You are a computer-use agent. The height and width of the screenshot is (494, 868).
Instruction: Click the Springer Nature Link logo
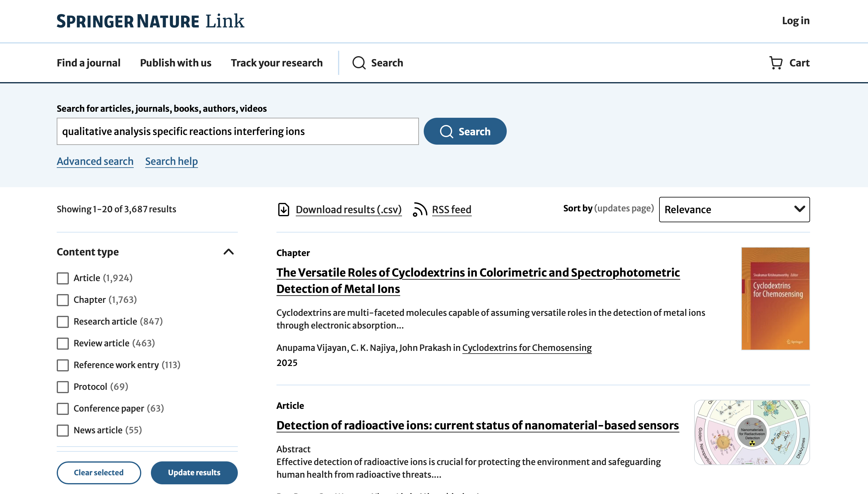(150, 21)
